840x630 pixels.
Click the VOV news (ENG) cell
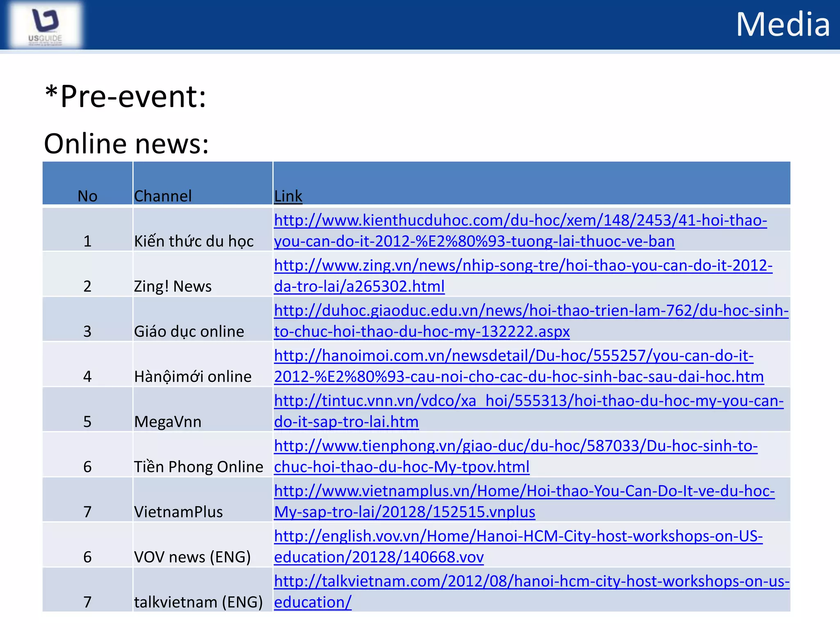click(192, 557)
